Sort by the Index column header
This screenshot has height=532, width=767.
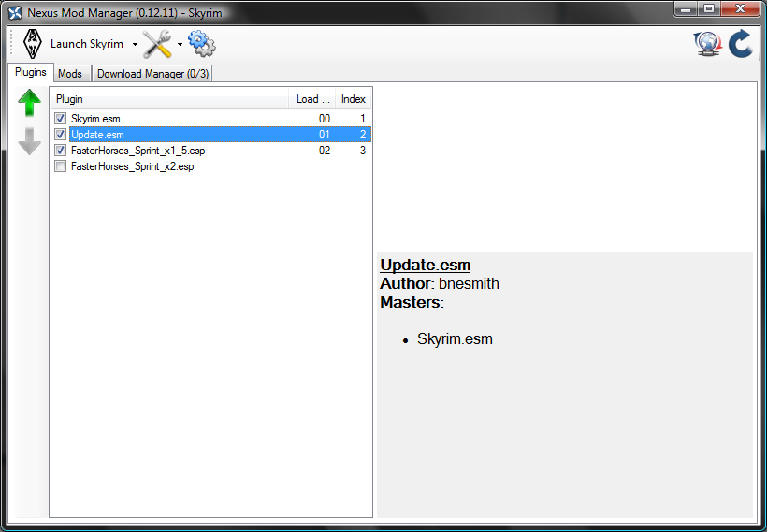354,99
